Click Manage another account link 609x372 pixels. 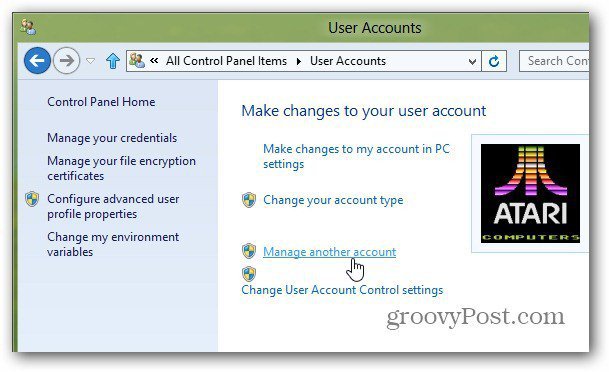[x=329, y=252]
